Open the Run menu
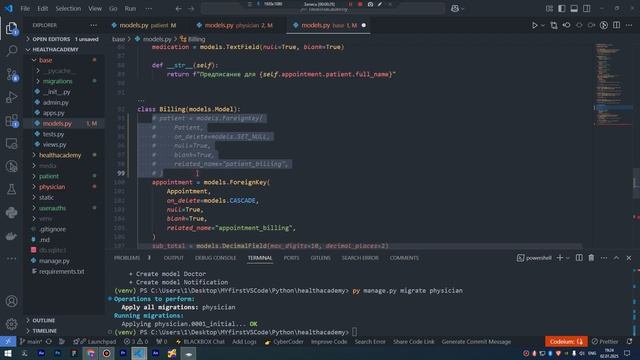 coord(130,8)
